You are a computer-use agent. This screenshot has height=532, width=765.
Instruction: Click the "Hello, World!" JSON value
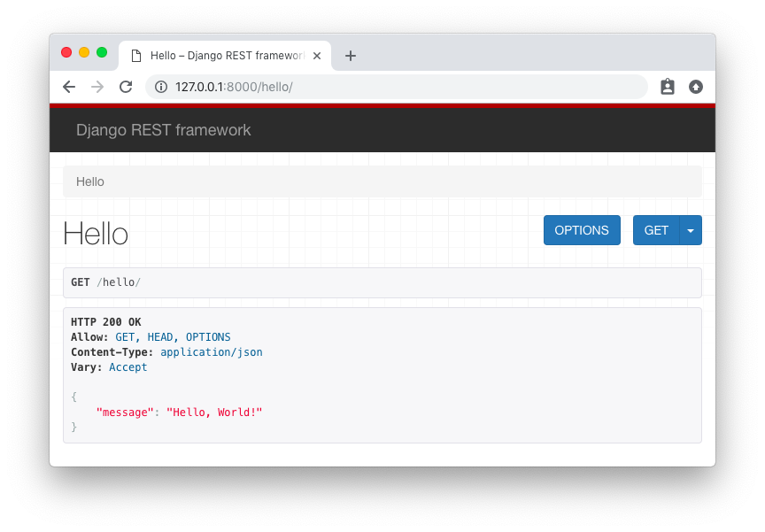[214, 412]
